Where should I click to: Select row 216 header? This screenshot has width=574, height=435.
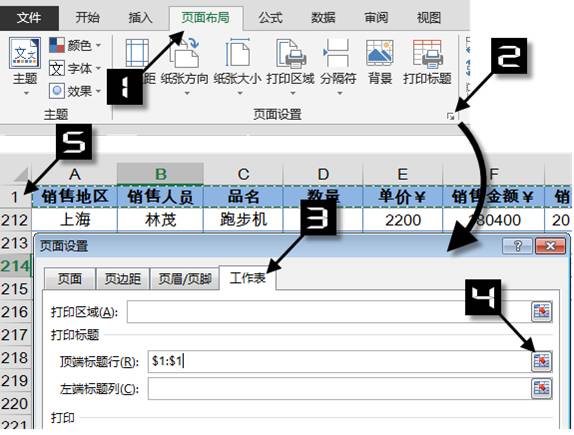[15, 312]
